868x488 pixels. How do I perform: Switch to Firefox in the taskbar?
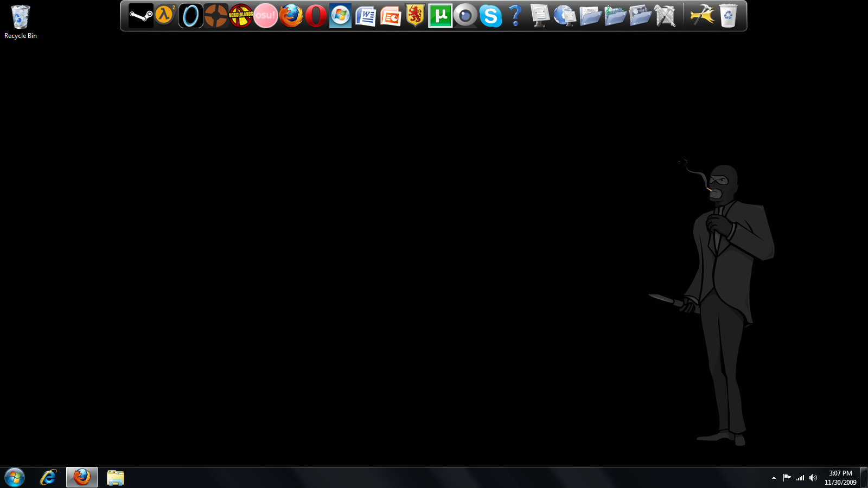[82, 478]
